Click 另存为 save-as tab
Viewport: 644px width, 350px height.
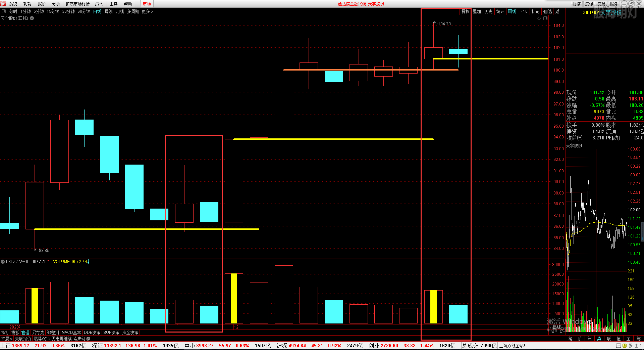(38, 333)
